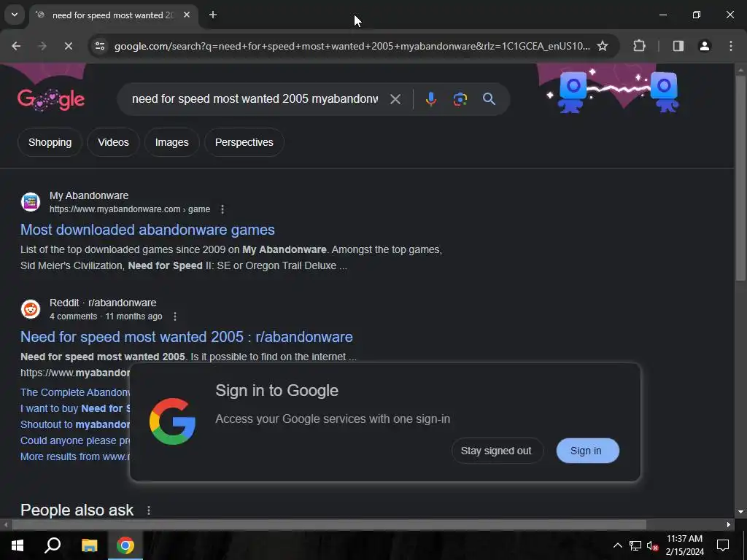This screenshot has height=560, width=747.
Task: Open The Complete Abandonware sublink
Action: [x=75, y=392]
